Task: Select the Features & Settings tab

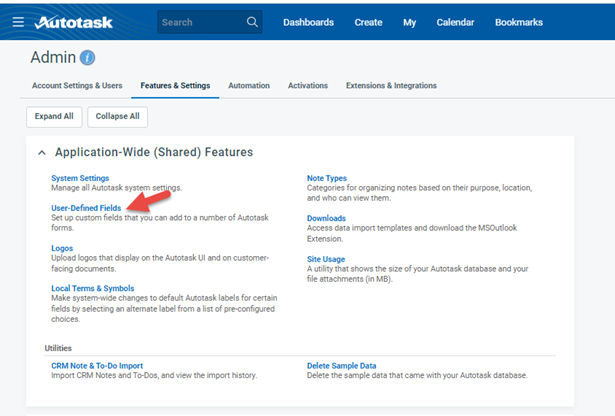Action: (175, 85)
